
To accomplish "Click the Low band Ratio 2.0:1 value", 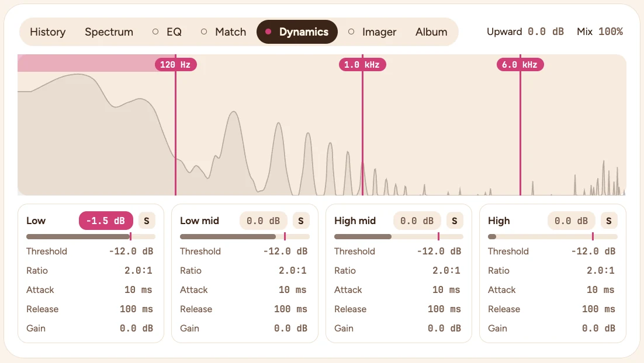I will [x=139, y=270].
